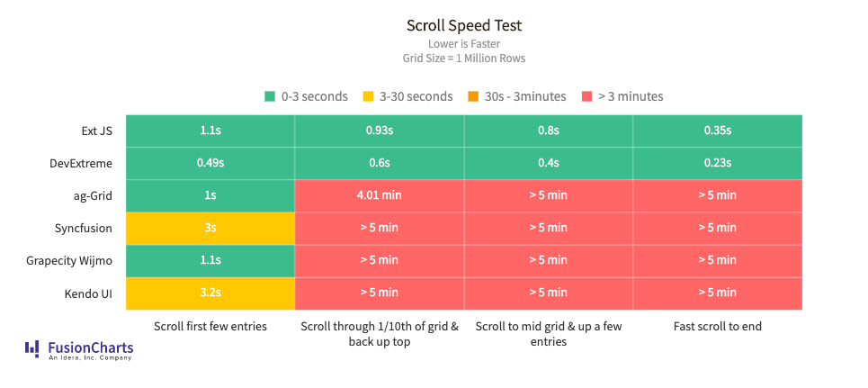
Task: Select the Kendo UI row label
Action: click(x=88, y=293)
